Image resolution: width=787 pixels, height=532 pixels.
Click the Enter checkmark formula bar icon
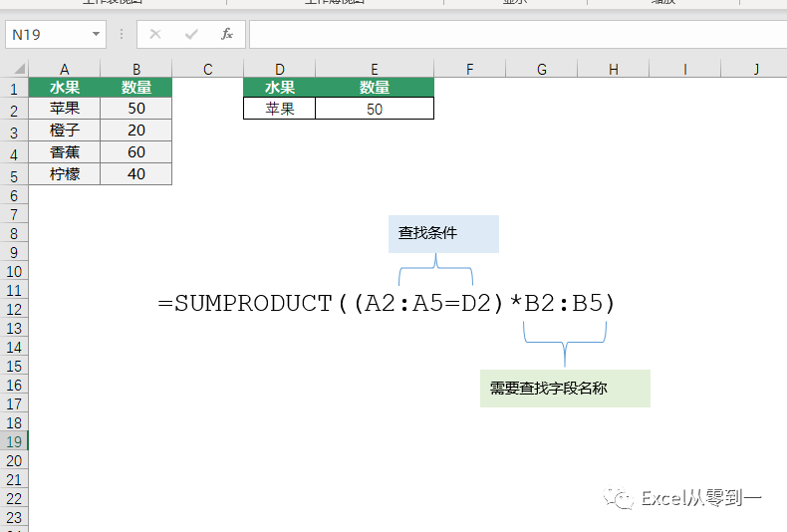[191, 34]
